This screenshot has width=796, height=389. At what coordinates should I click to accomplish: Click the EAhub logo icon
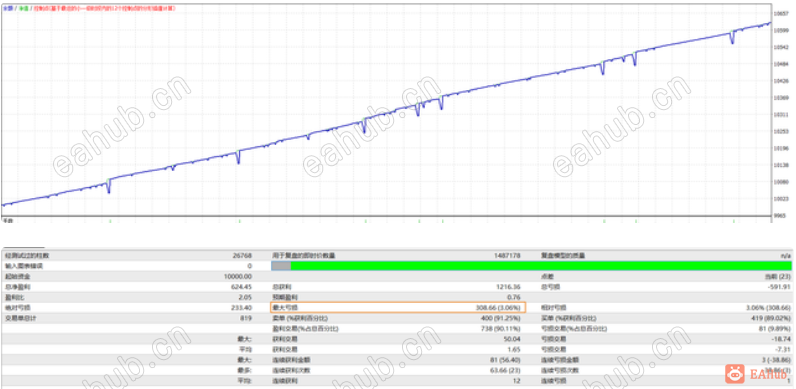tap(734, 374)
